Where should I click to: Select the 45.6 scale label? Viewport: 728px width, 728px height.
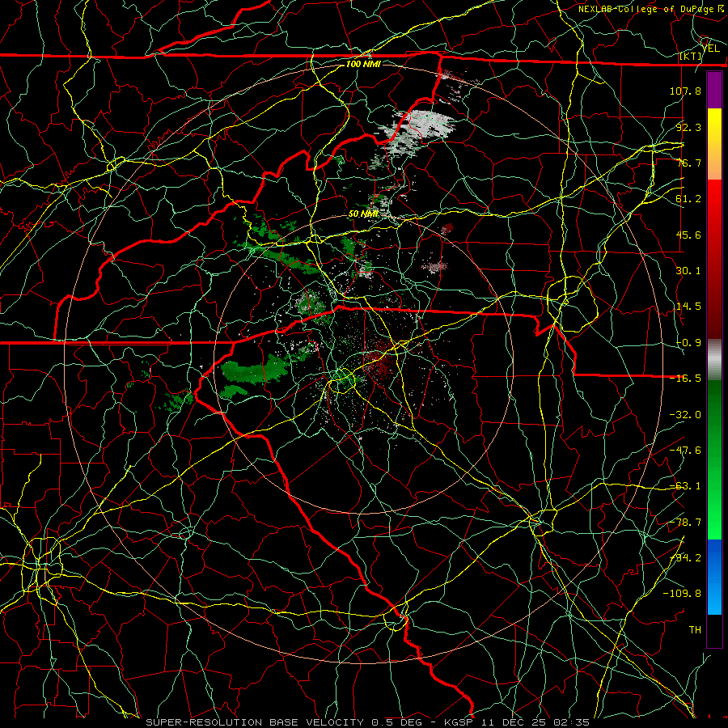(x=688, y=235)
